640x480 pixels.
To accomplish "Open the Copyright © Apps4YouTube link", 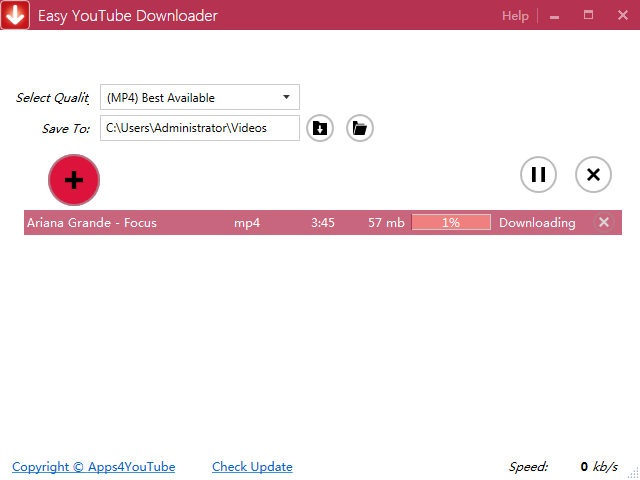I will click(x=93, y=467).
